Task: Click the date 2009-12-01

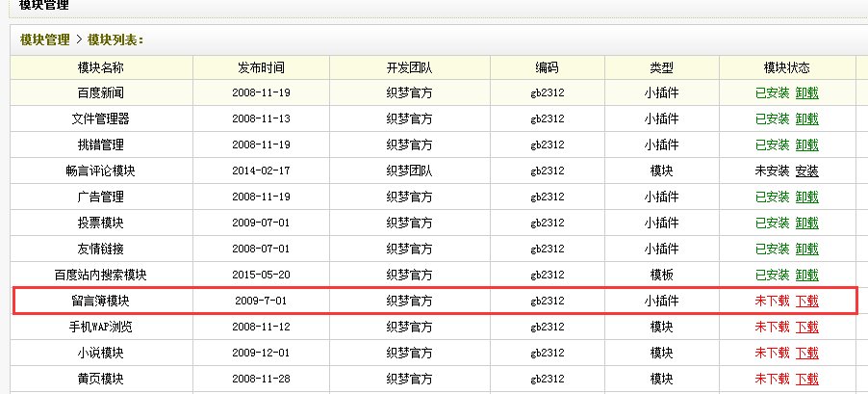Action: click(x=261, y=353)
